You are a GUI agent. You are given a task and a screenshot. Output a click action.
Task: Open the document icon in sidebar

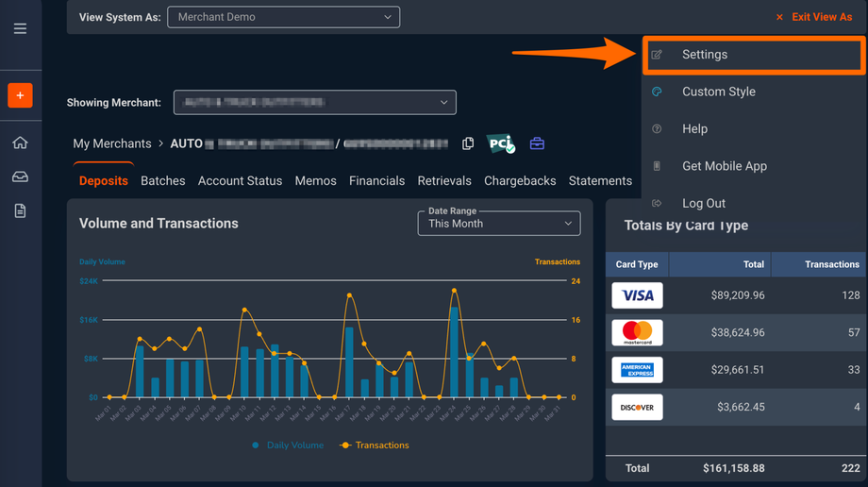point(20,210)
